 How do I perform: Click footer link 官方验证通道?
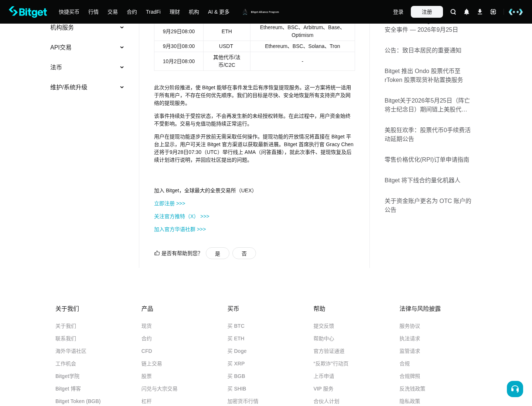329,351
